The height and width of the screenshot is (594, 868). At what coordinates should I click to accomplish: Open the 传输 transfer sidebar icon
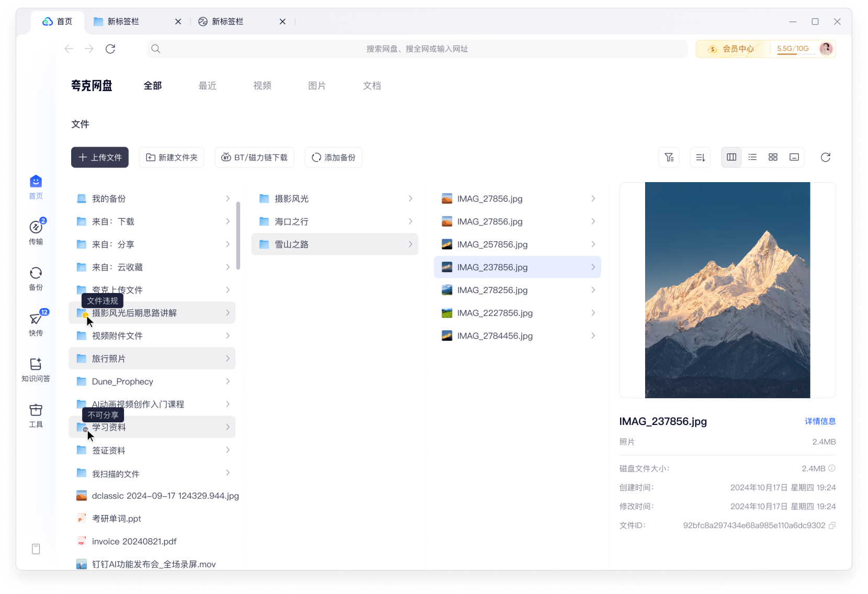click(x=36, y=227)
